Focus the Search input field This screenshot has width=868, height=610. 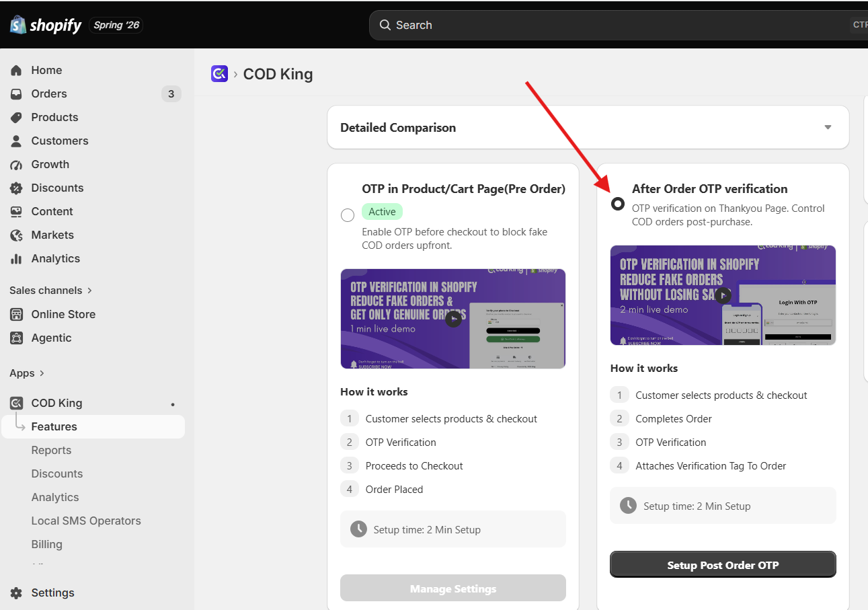pos(619,25)
